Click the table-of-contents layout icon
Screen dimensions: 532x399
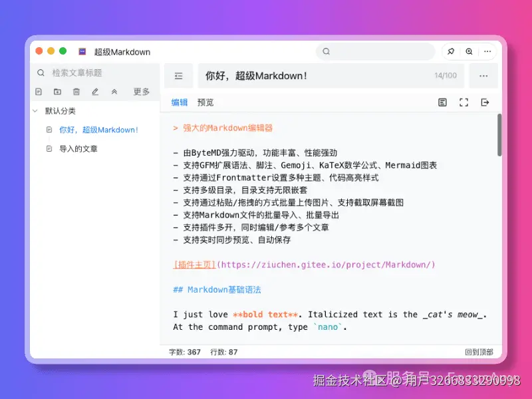click(442, 102)
